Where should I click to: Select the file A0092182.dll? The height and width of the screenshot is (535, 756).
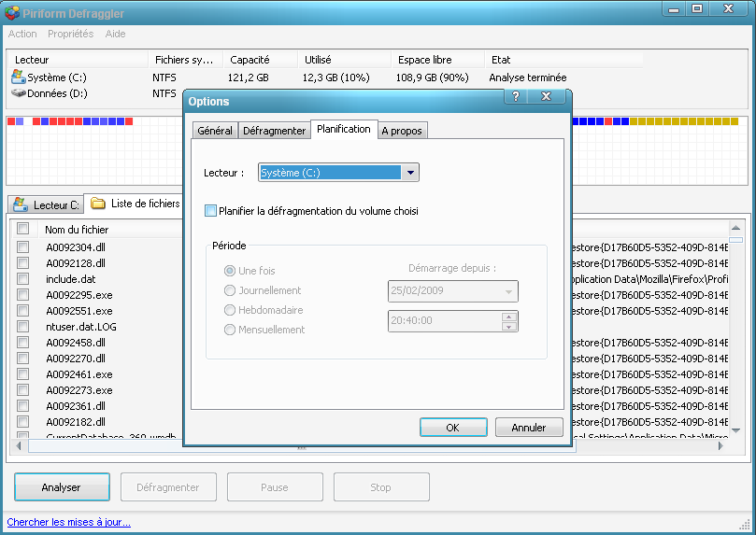(x=76, y=422)
